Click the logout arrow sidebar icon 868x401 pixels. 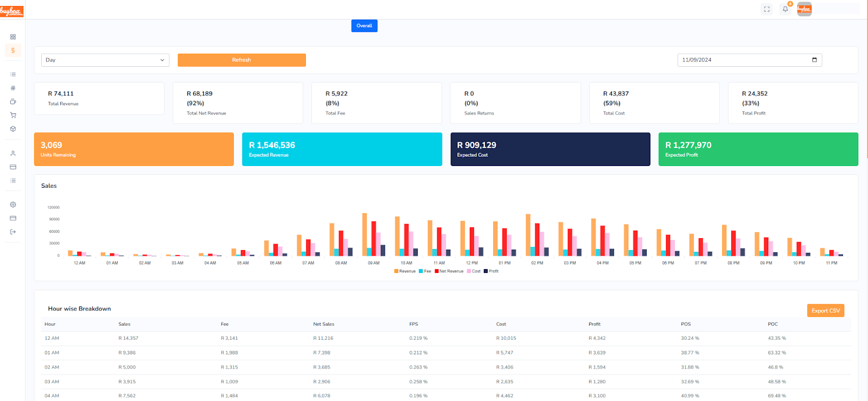click(x=13, y=232)
